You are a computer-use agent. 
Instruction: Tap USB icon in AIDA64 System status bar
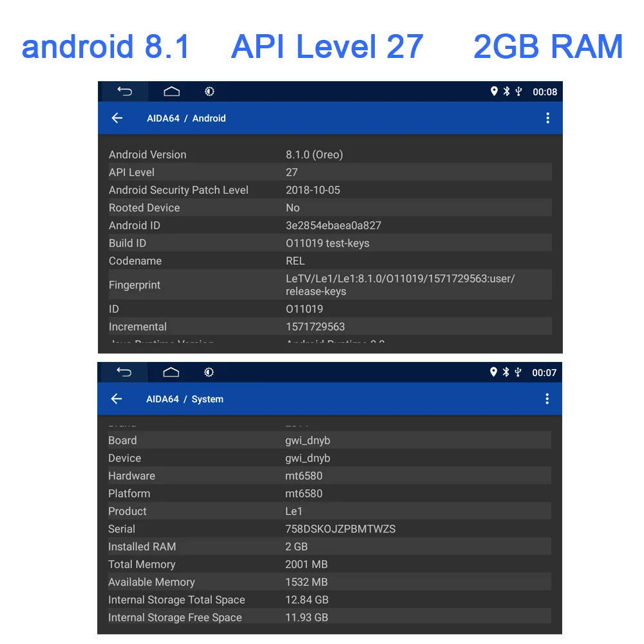[518, 372]
